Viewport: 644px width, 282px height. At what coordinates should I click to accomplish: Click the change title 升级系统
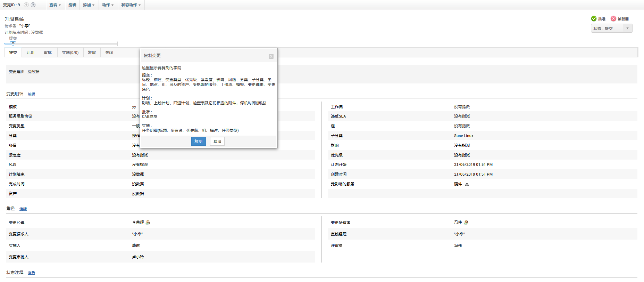click(14, 19)
